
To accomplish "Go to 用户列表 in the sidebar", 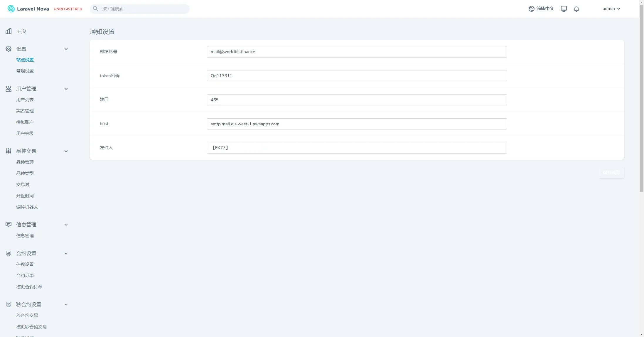I will (25, 100).
